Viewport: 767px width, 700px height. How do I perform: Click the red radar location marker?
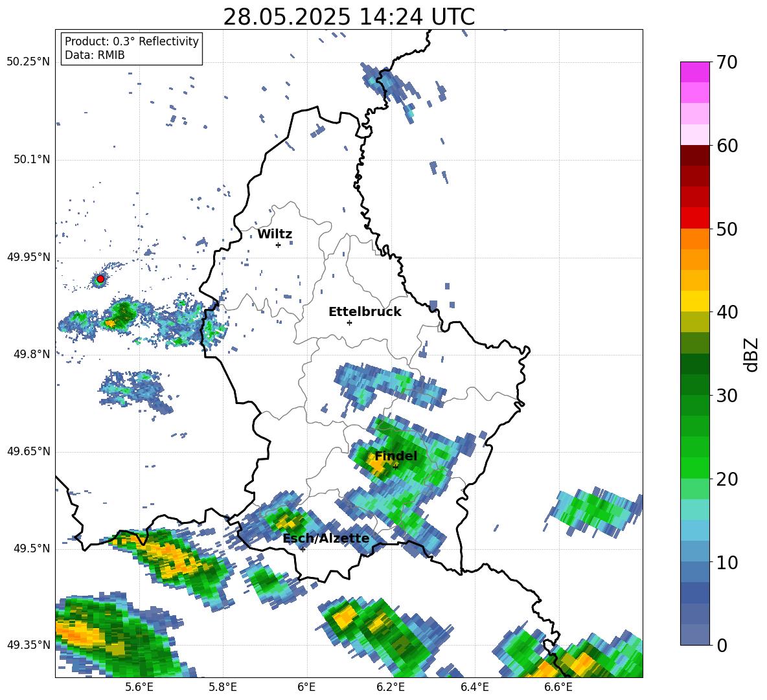100,278
